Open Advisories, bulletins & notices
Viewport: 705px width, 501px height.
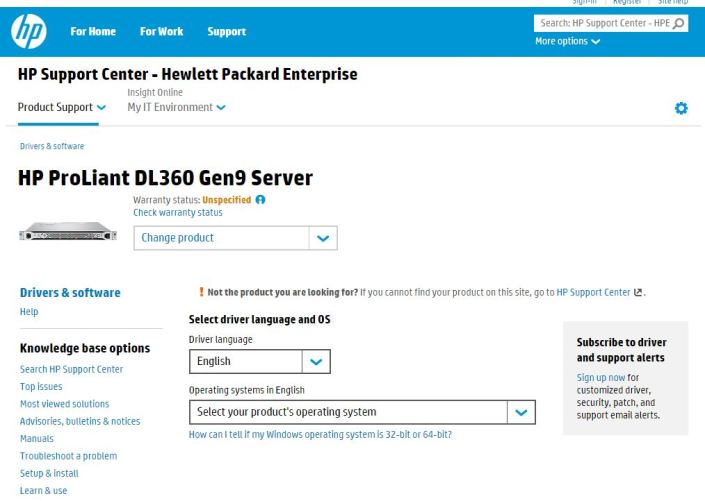click(80, 421)
